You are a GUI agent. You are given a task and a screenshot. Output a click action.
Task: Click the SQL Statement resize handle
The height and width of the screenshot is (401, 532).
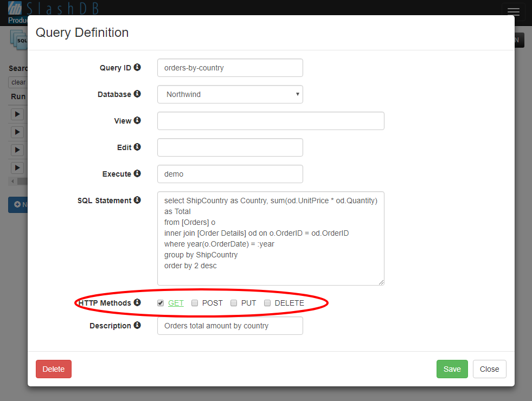coord(381,282)
